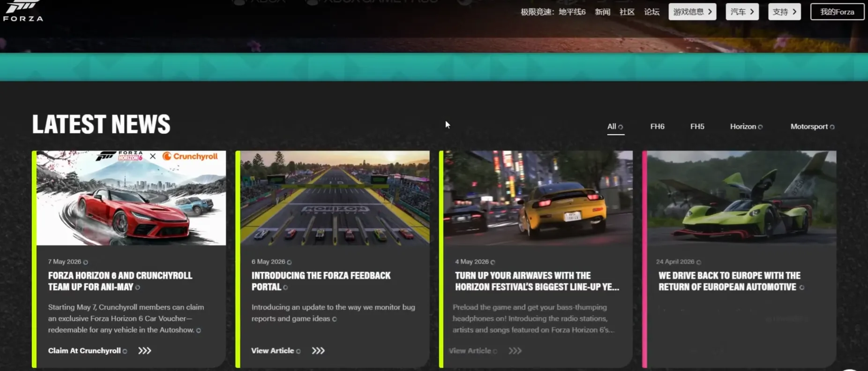Open the 社区 nav item
This screenshot has width=868, height=371.
pyautogui.click(x=627, y=12)
